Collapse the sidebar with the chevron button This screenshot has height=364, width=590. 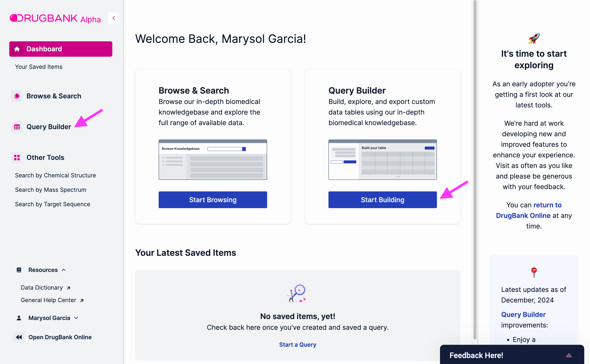114,18
